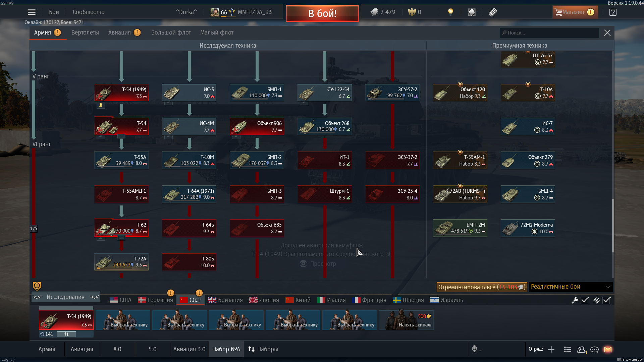Click the orange warning shield icon
The width and height of the screenshot is (644, 362).
click(37, 286)
